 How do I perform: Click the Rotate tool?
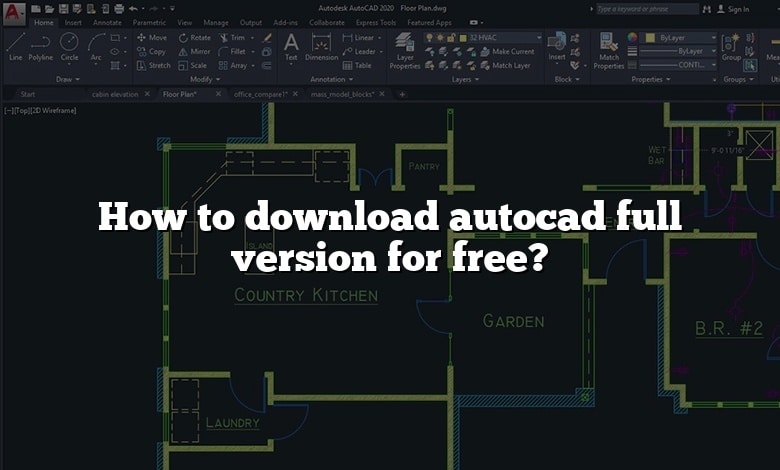point(195,37)
